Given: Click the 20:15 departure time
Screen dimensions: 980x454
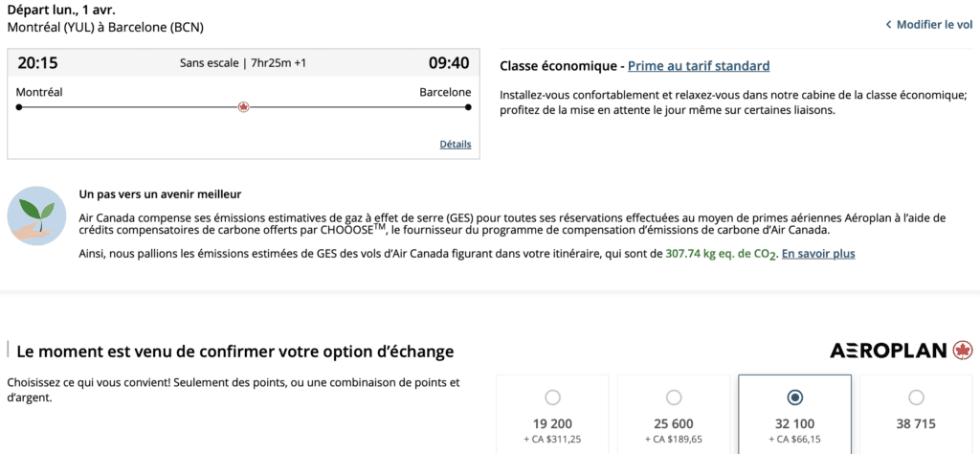Looking at the screenshot, I should click(37, 63).
